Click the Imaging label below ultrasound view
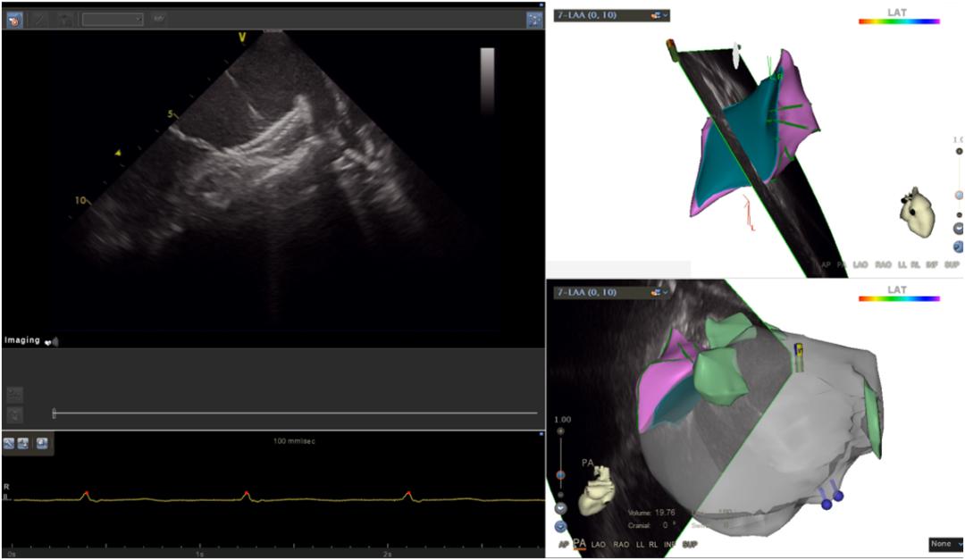The image size is (965, 560). coord(22,340)
